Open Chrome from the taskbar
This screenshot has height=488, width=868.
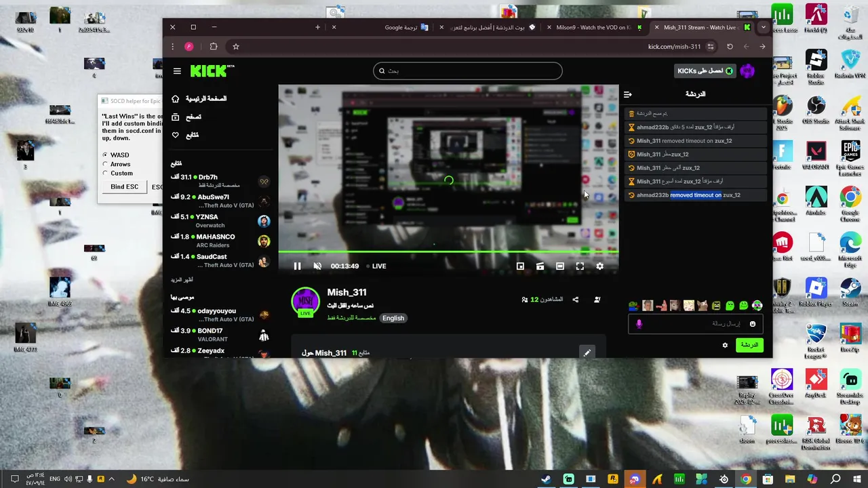pos(746,479)
